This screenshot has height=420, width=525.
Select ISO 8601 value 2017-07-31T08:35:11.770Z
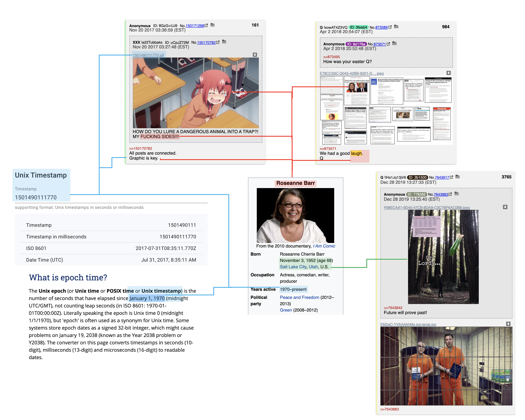click(x=166, y=248)
